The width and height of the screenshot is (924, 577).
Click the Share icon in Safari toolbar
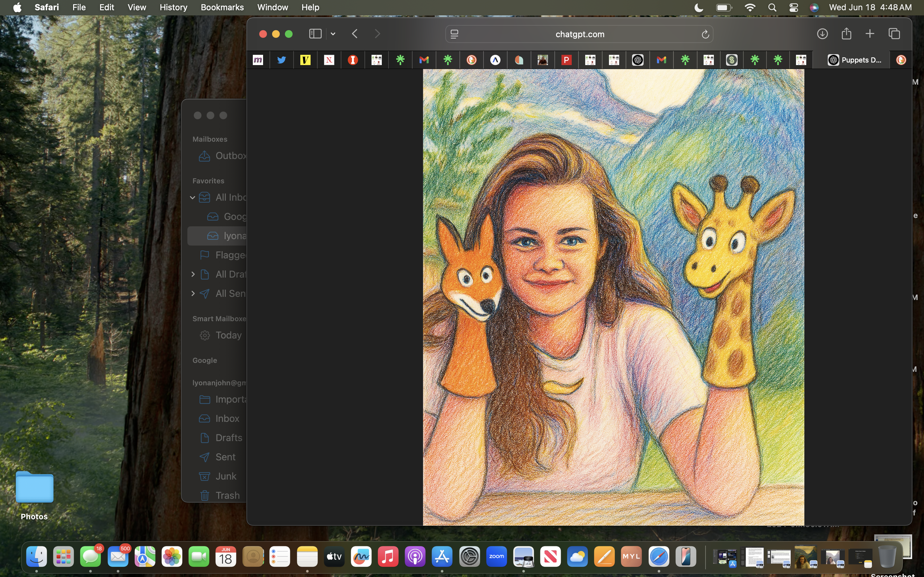pos(846,34)
